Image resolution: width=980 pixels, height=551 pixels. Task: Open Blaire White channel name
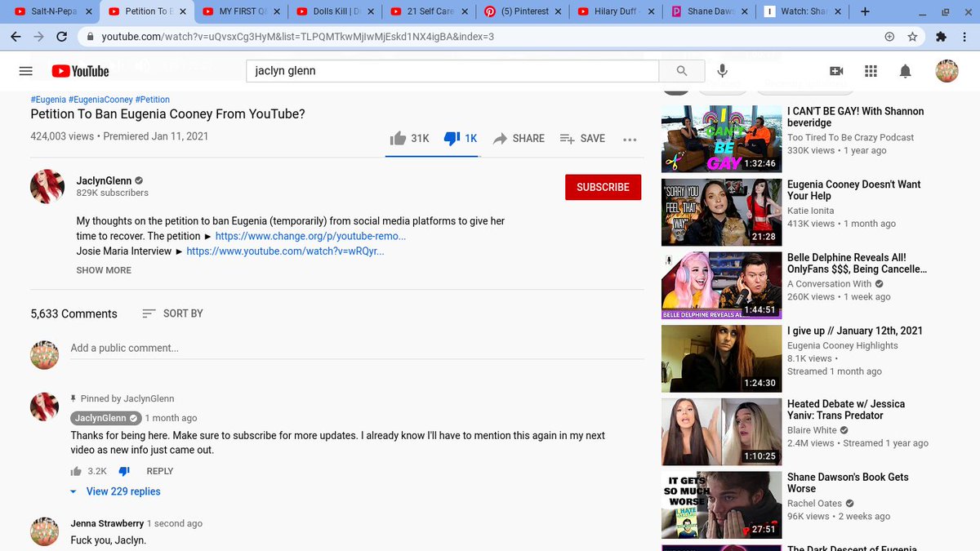pyautogui.click(x=811, y=430)
